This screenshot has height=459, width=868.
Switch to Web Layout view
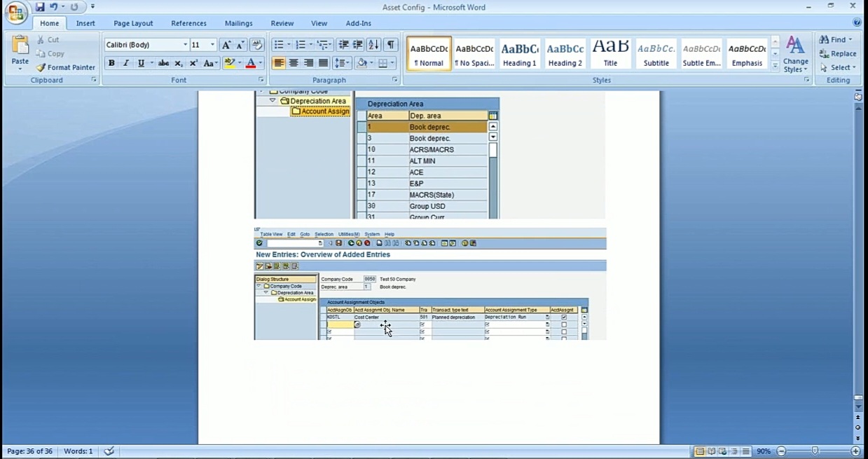[723, 451]
